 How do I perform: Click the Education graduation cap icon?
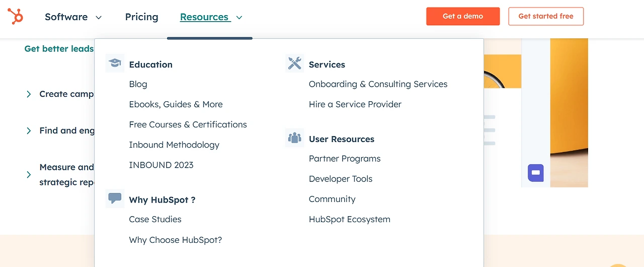tap(115, 63)
